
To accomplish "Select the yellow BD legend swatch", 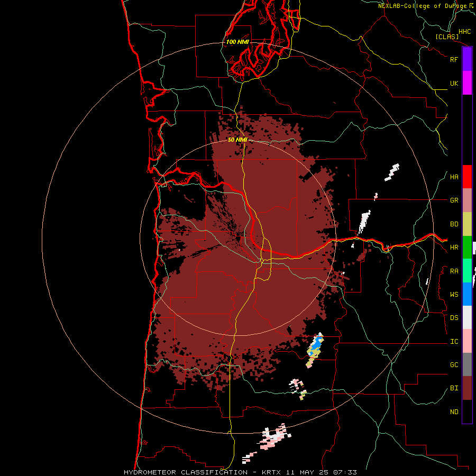I will click(x=467, y=224).
